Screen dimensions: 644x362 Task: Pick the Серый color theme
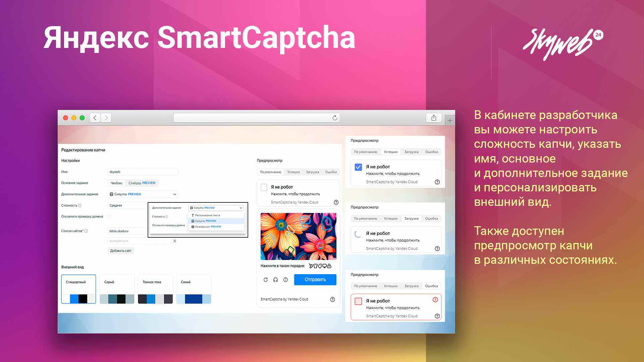[117, 289]
